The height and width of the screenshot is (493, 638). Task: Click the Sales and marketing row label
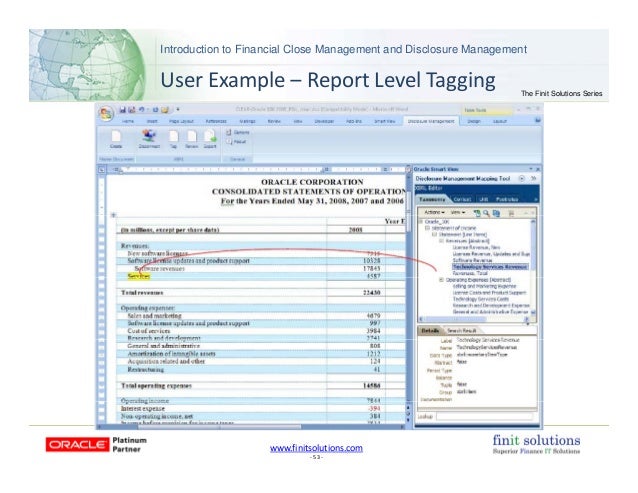154,316
